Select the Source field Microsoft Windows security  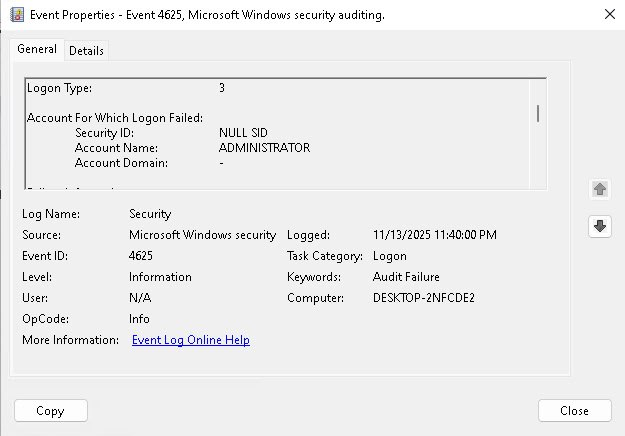(202, 235)
